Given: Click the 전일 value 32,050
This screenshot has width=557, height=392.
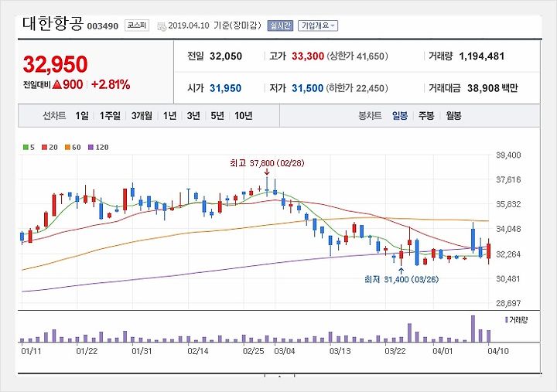Looking at the screenshot, I should click(x=226, y=56).
